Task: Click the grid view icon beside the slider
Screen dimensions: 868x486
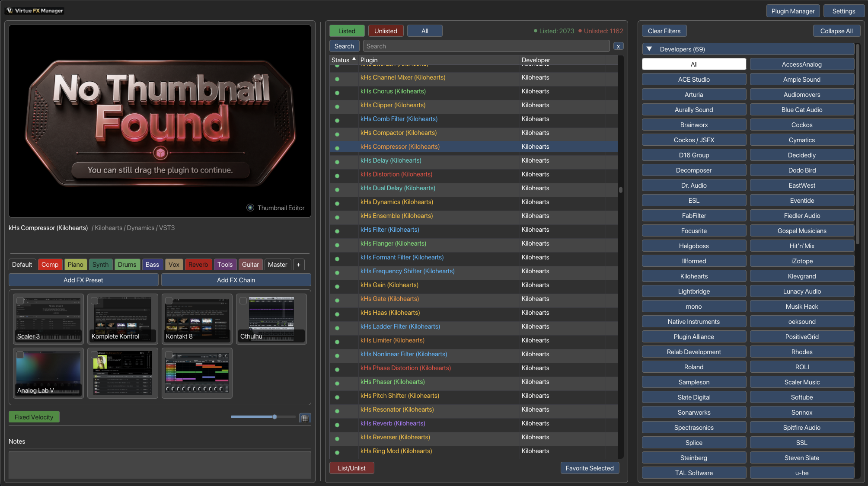Action: tap(305, 418)
